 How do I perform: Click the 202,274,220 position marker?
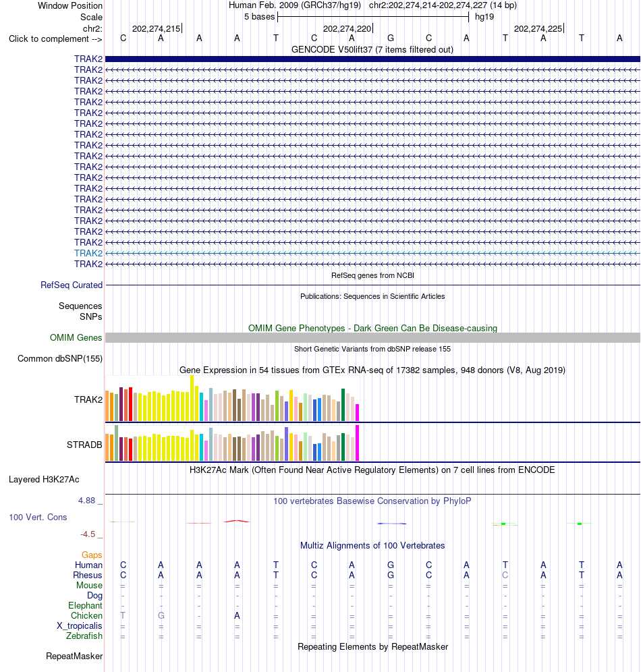(x=347, y=29)
